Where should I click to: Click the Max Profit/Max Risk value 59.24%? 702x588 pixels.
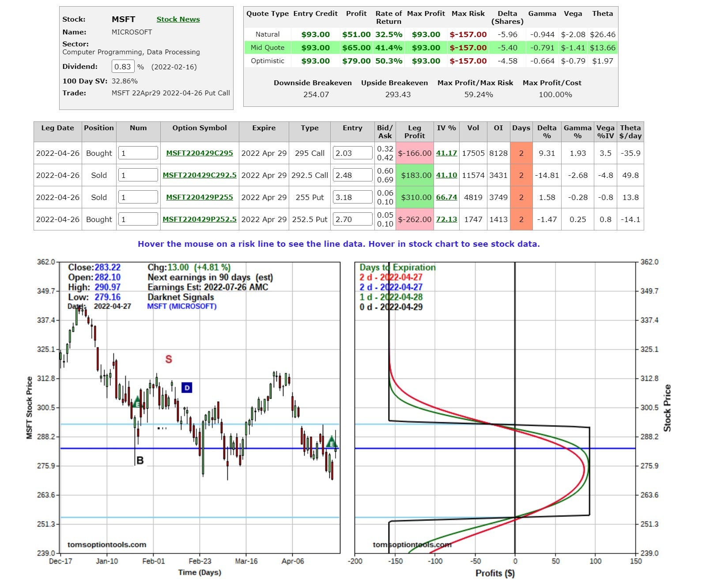coord(479,94)
